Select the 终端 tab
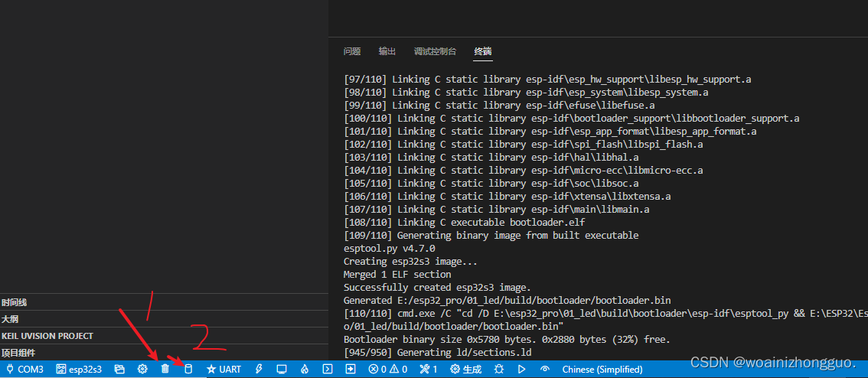 click(483, 51)
